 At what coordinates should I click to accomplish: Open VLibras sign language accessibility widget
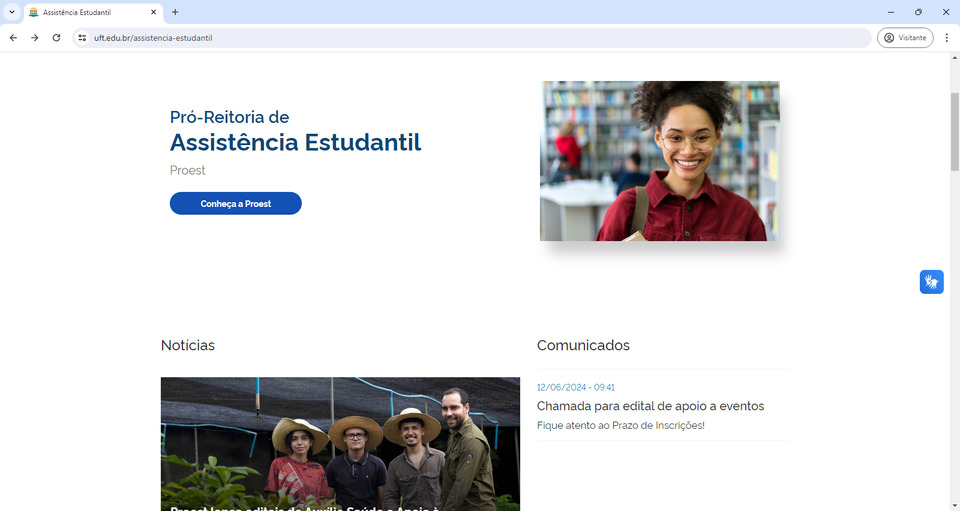coord(931,282)
